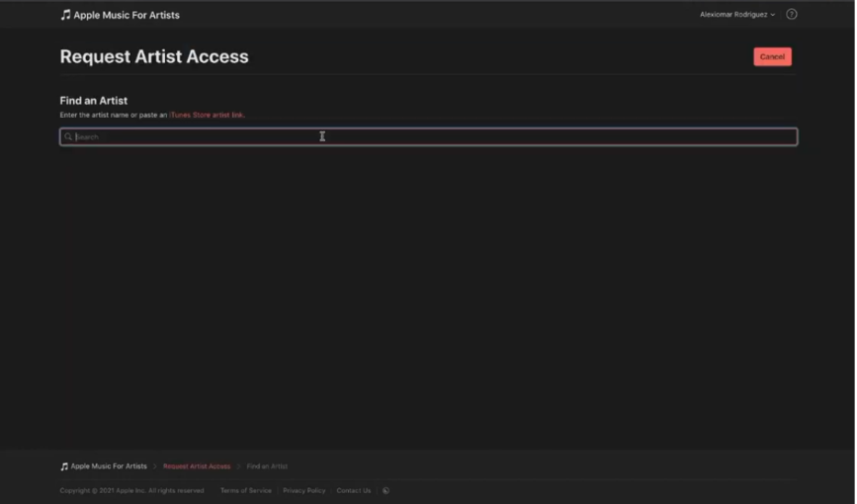Click the magnifier icon in search box

click(x=68, y=136)
